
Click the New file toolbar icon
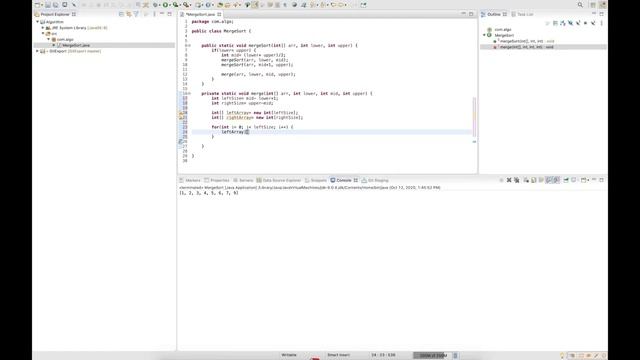[37, 5]
